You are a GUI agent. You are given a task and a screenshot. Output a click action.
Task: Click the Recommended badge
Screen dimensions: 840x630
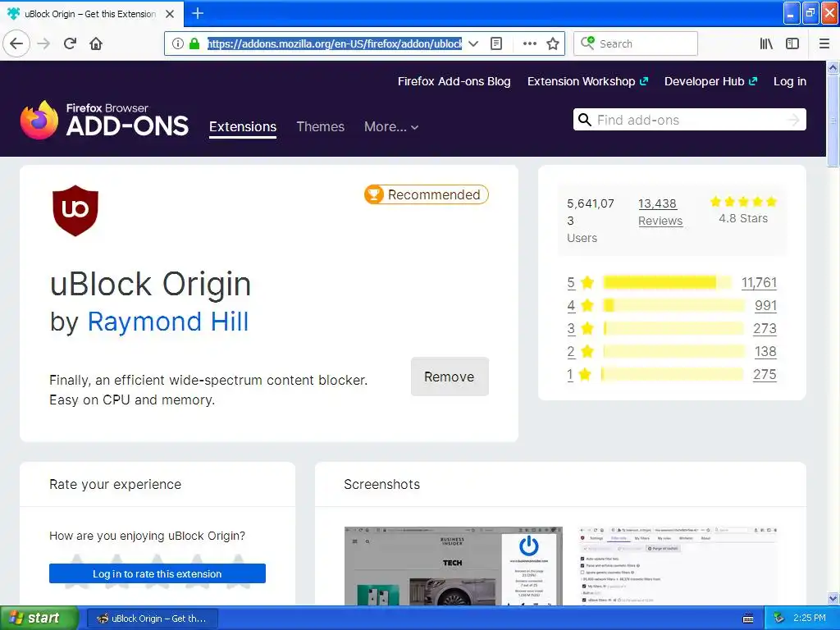pyautogui.click(x=427, y=194)
